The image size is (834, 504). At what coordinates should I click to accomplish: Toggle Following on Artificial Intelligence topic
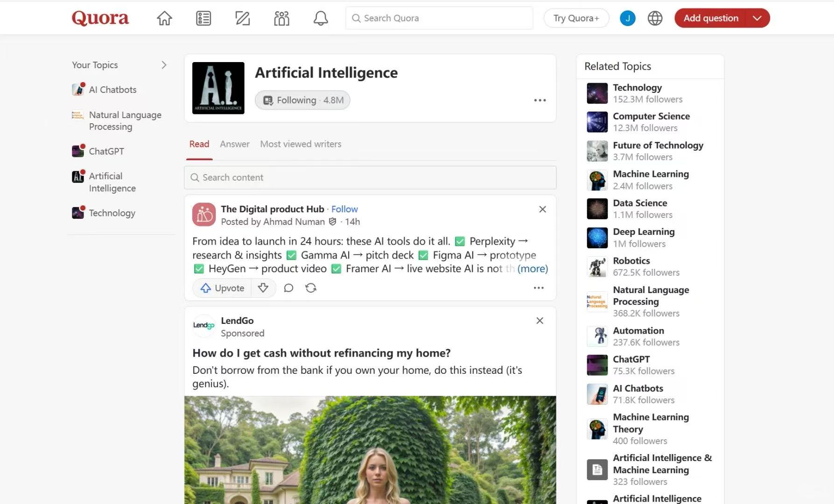coord(302,100)
